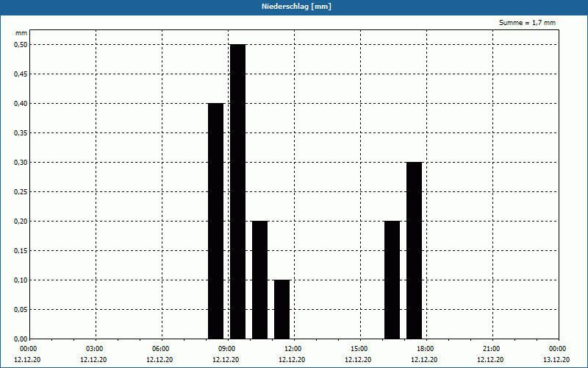The height and width of the screenshot is (368, 588).
Task: Click the 03:00 time axis label
Action: coord(94,349)
